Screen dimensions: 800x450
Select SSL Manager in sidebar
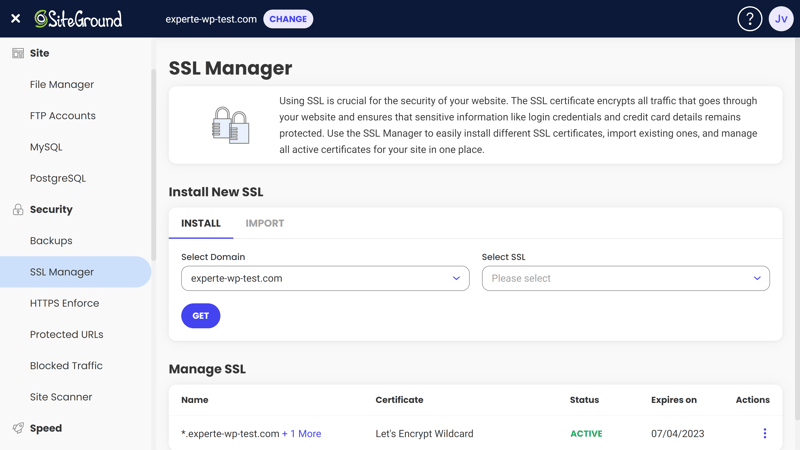point(76,272)
